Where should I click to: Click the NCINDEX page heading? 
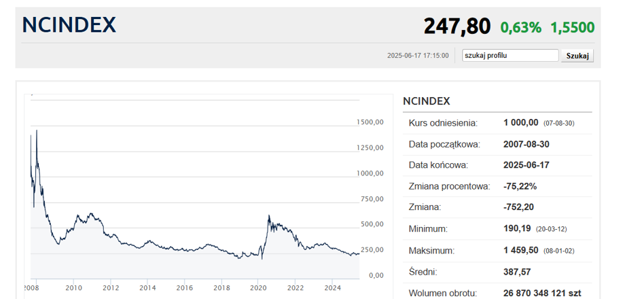[x=69, y=25]
